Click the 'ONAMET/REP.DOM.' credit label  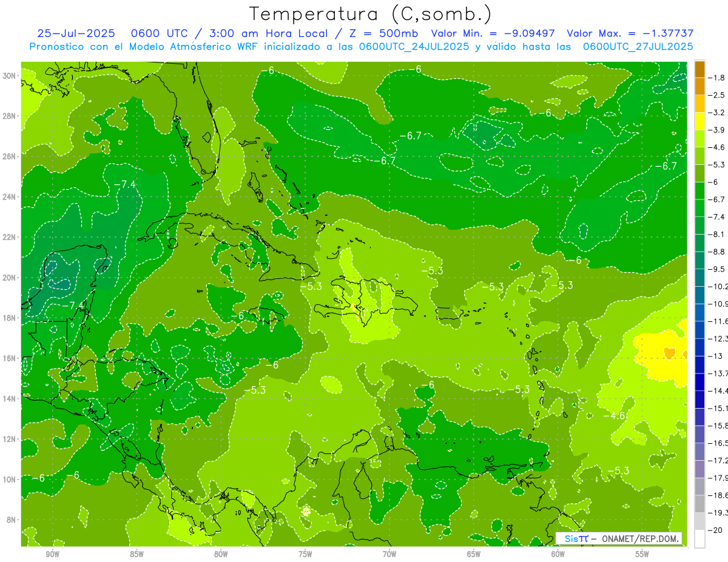[x=639, y=538]
